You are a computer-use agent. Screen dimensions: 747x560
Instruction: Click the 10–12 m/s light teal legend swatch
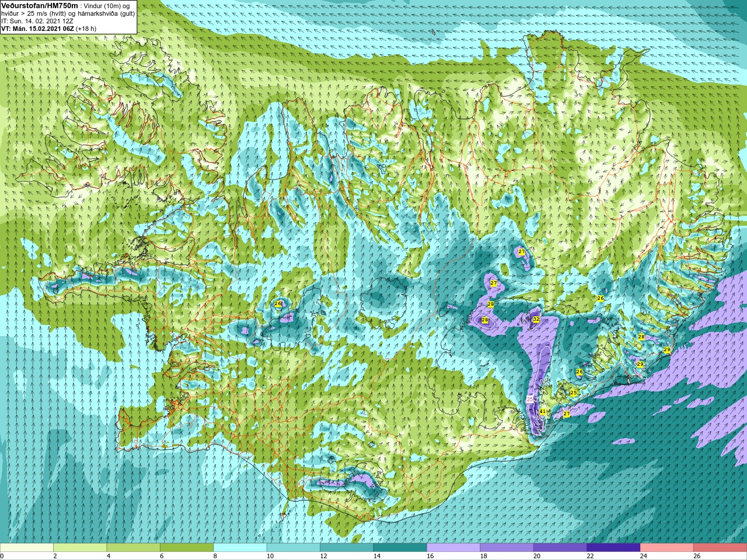294,548
